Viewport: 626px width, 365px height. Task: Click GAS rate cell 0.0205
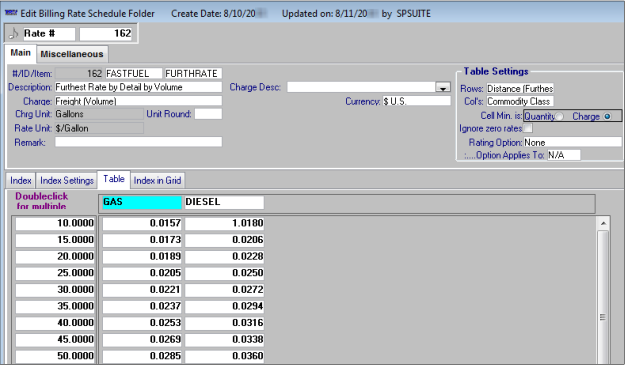coord(142,273)
